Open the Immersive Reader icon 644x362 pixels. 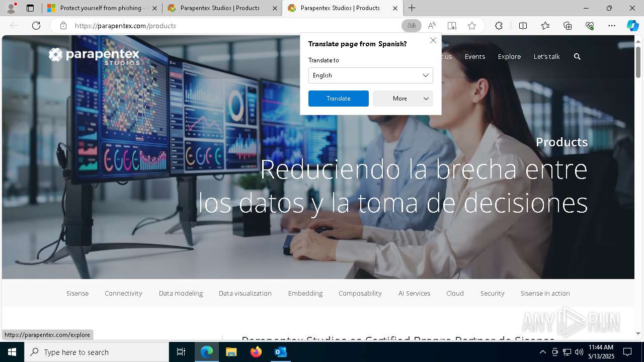point(452,26)
